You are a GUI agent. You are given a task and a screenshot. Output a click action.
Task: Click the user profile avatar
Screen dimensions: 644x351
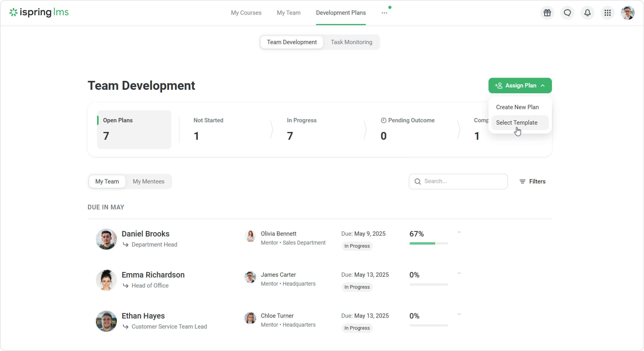tap(628, 13)
